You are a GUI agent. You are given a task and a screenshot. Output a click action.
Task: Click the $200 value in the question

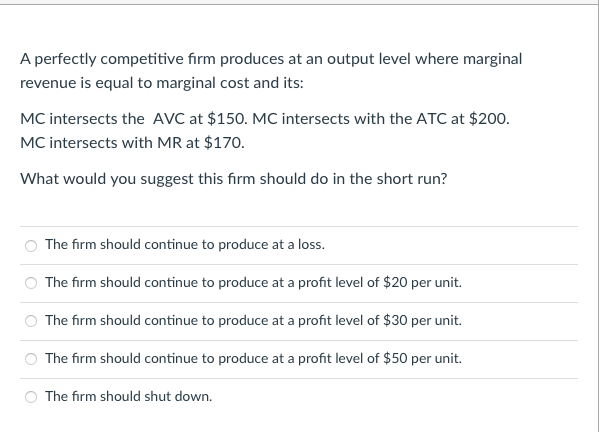(x=489, y=119)
